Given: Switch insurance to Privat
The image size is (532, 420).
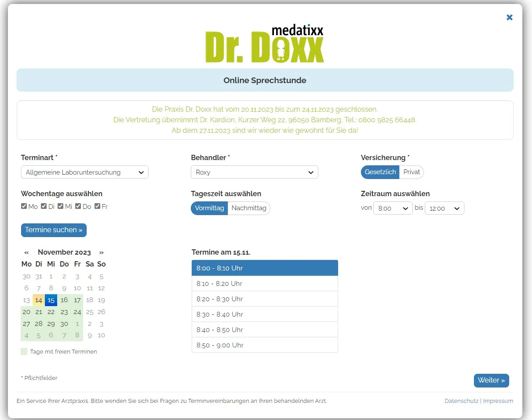Looking at the screenshot, I should [412, 172].
